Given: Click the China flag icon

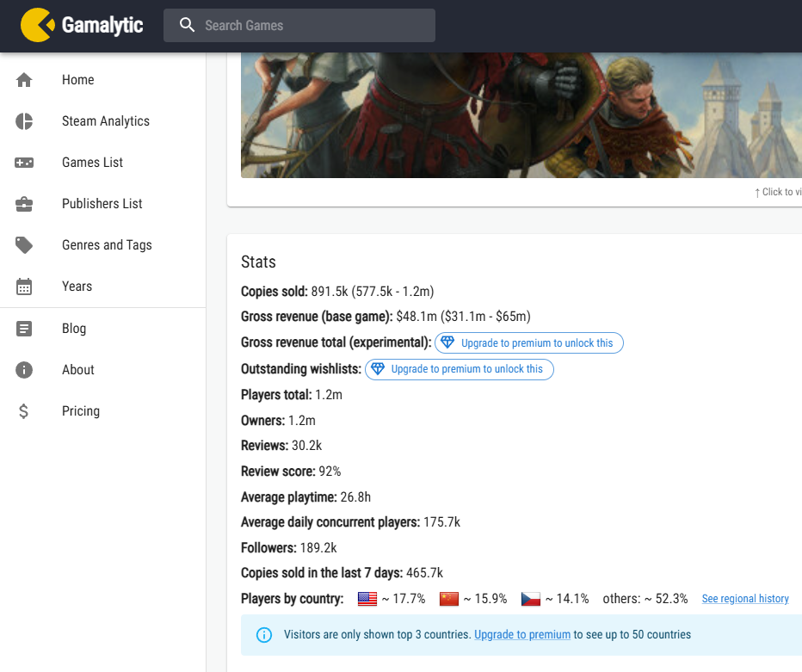Looking at the screenshot, I should [449, 599].
